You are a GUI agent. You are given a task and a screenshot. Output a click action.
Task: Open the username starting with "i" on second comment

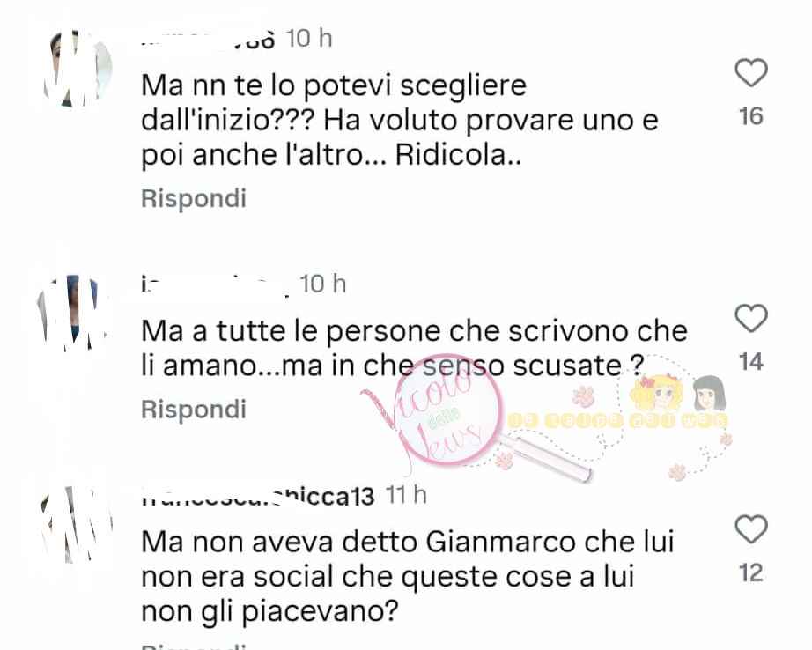[x=215, y=284]
